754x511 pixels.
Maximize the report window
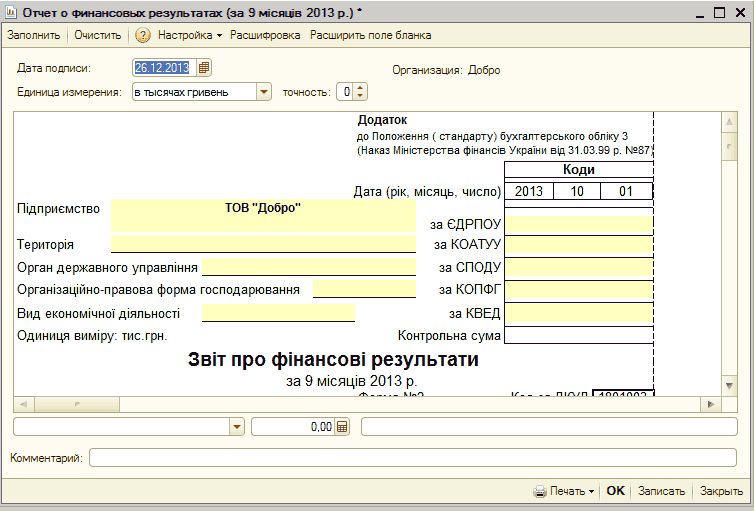[x=719, y=11]
